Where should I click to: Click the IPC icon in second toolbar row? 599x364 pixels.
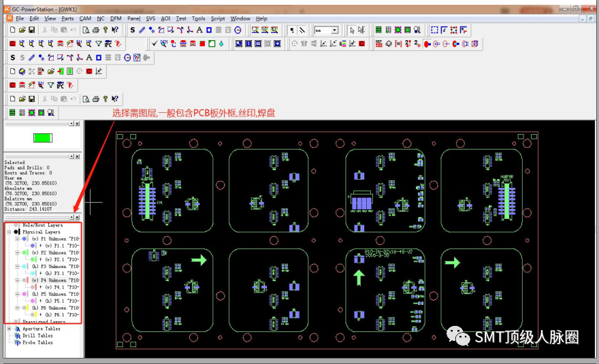(x=108, y=44)
